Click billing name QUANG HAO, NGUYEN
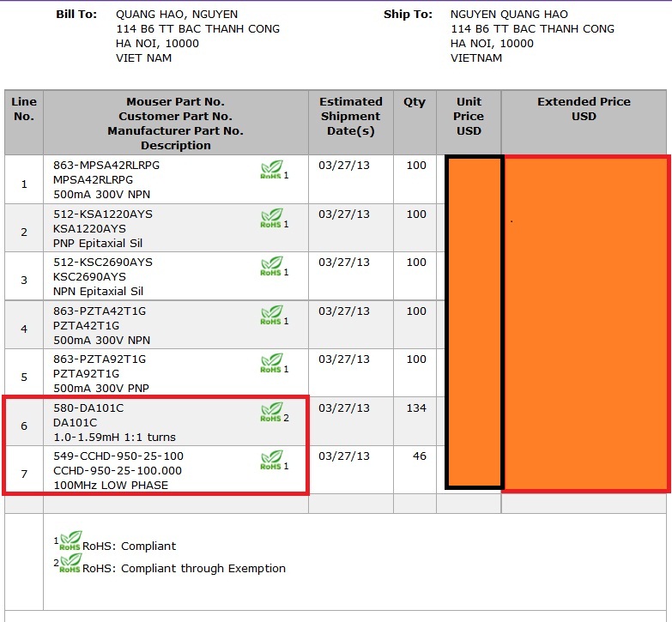The image size is (672, 622). (177, 14)
